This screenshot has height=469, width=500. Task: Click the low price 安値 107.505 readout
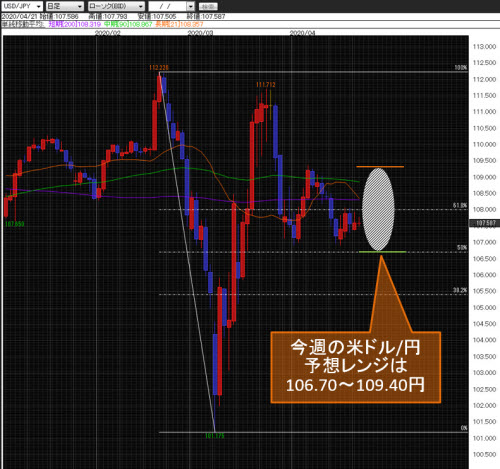(x=157, y=16)
